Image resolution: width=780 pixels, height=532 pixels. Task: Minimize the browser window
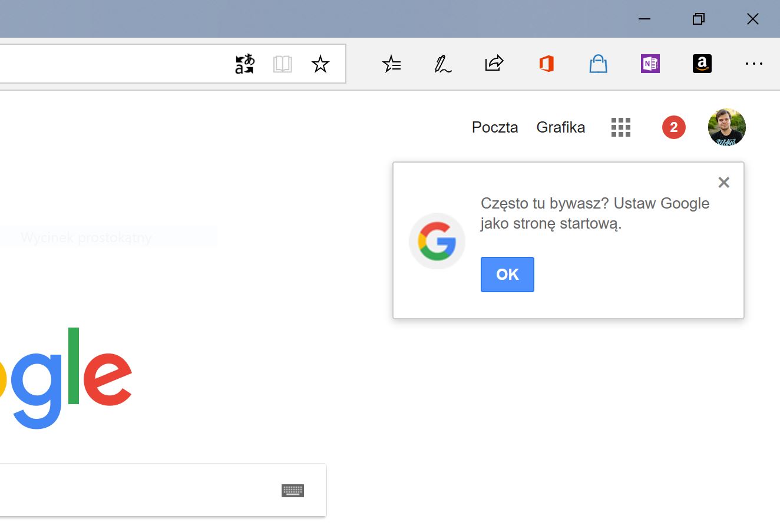645,19
